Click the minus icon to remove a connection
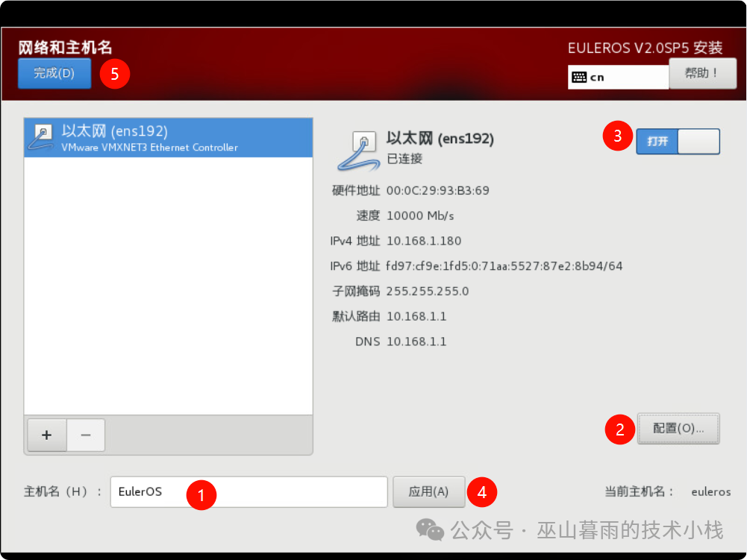The width and height of the screenshot is (747, 560). [84, 435]
